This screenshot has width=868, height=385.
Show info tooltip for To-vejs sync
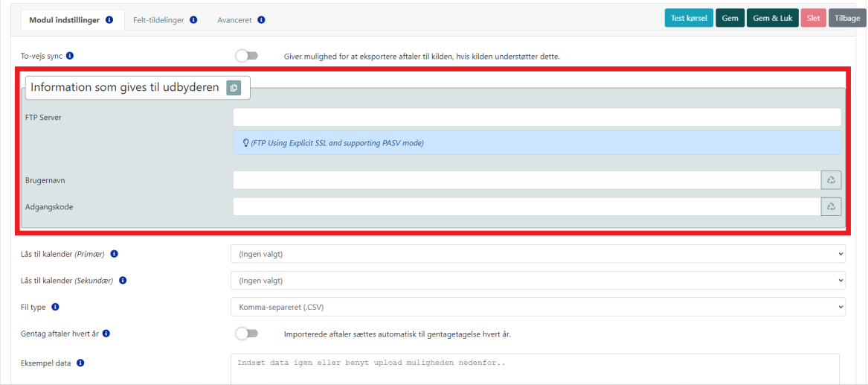pos(71,56)
